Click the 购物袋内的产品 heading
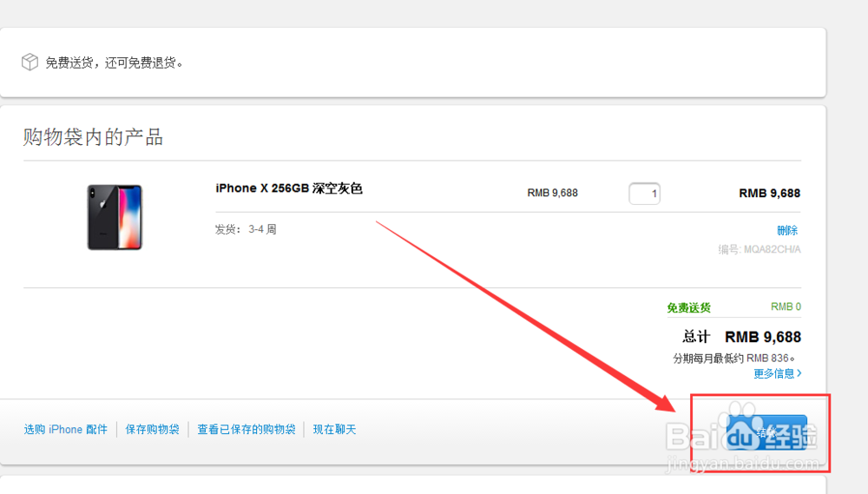Screen dimensions: 868x494 pyautogui.click(x=93, y=137)
